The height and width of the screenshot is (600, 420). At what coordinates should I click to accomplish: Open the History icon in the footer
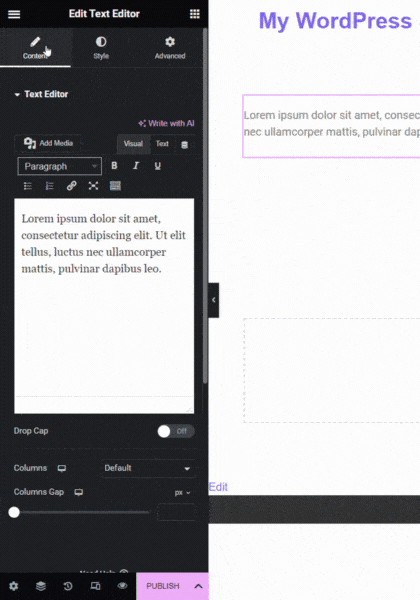coord(68,586)
